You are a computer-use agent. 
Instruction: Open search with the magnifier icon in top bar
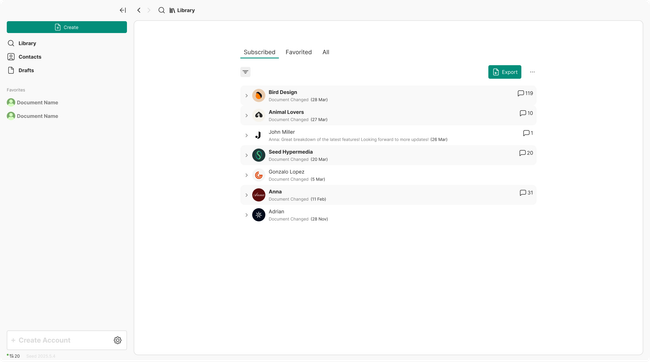(161, 10)
